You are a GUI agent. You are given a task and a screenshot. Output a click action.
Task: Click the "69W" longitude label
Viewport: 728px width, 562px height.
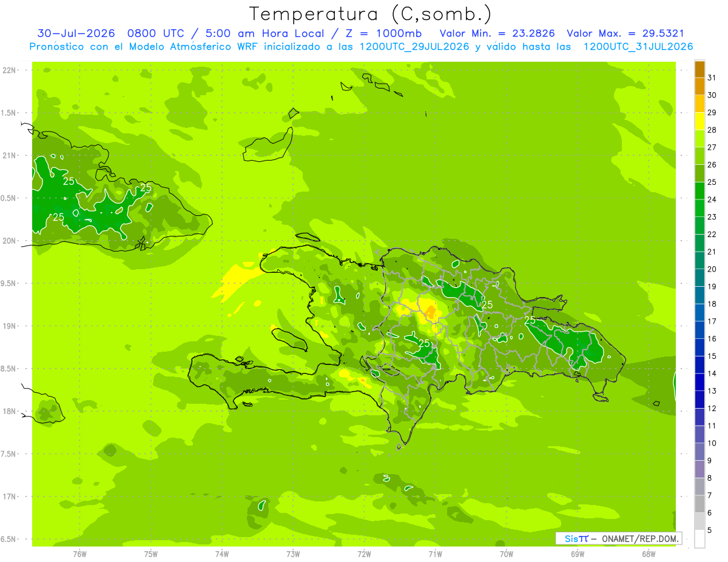tap(577, 554)
